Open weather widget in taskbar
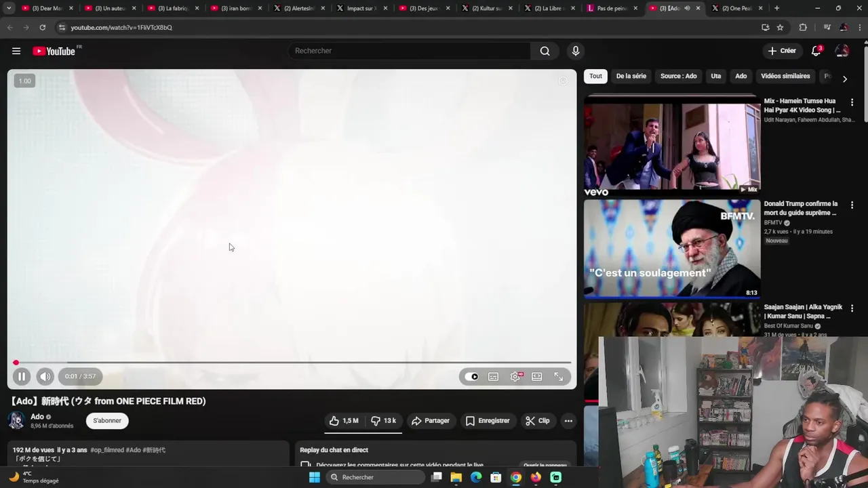 [34, 477]
